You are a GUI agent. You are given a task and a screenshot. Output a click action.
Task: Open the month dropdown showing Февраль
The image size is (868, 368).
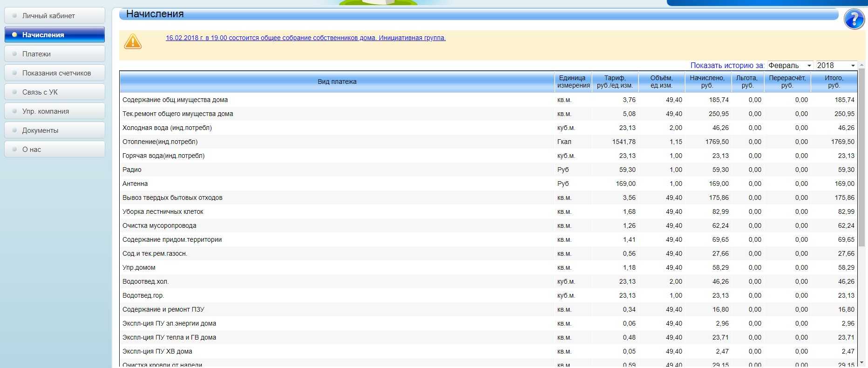point(790,66)
